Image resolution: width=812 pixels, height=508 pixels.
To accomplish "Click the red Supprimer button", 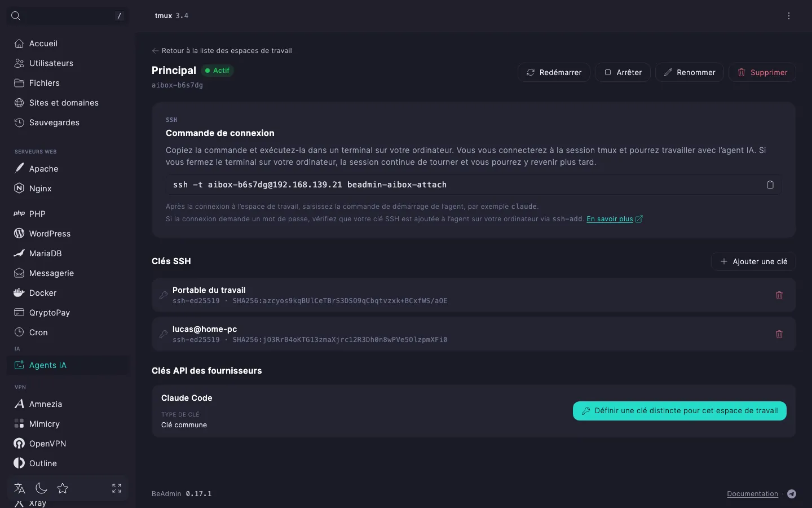I will coord(762,72).
